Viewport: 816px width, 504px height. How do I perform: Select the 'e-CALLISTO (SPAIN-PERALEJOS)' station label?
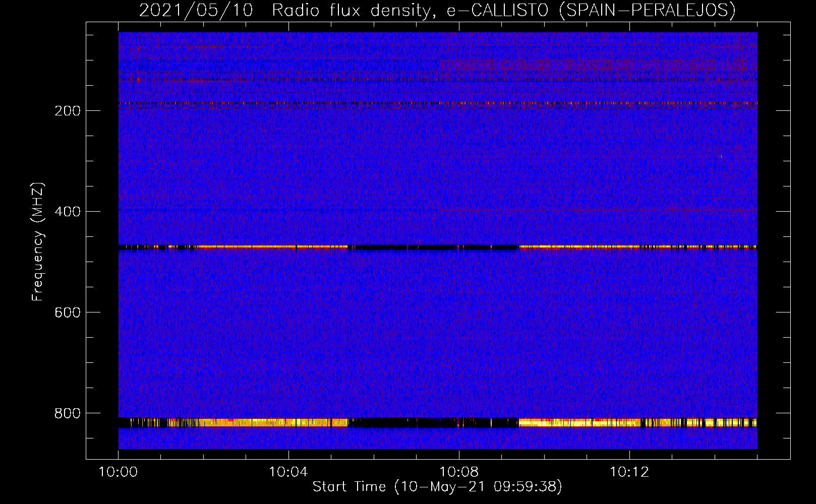[592, 10]
